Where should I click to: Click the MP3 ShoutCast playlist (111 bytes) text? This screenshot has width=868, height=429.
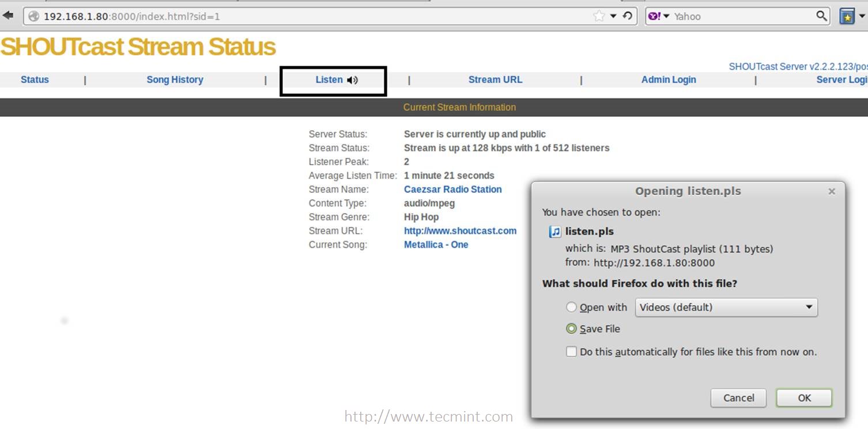point(692,249)
